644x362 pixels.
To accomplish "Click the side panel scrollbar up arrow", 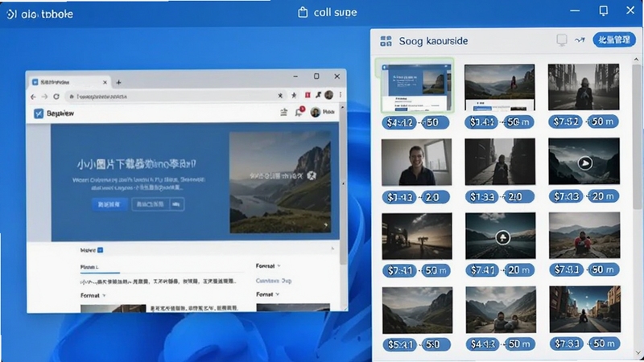I will pyautogui.click(x=636, y=60).
